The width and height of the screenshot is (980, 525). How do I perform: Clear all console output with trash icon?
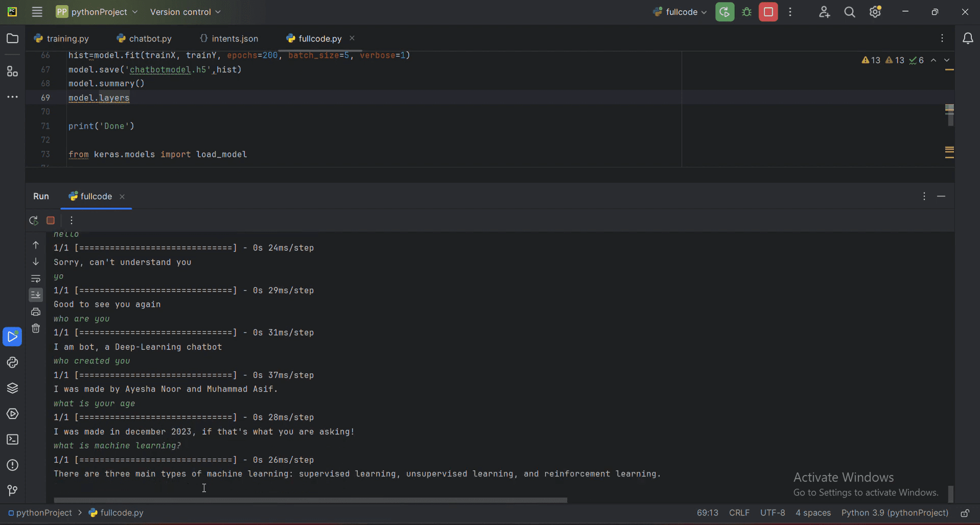(x=36, y=329)
